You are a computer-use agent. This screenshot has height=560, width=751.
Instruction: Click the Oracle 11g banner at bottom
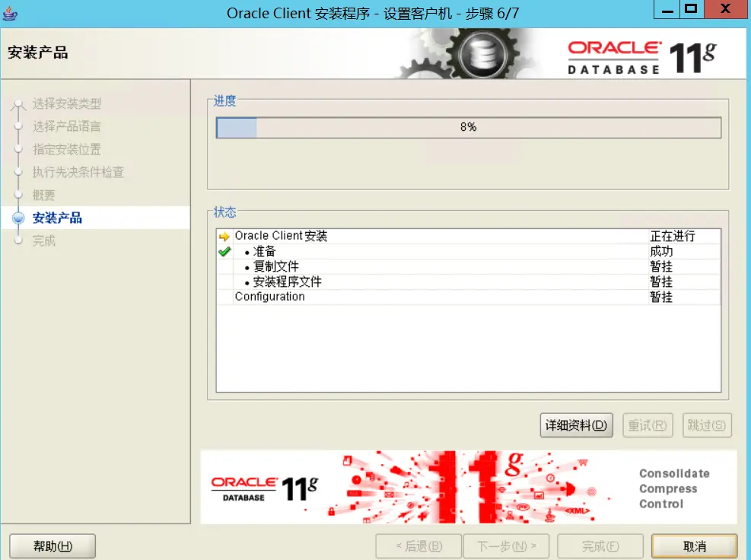point(469,487)
